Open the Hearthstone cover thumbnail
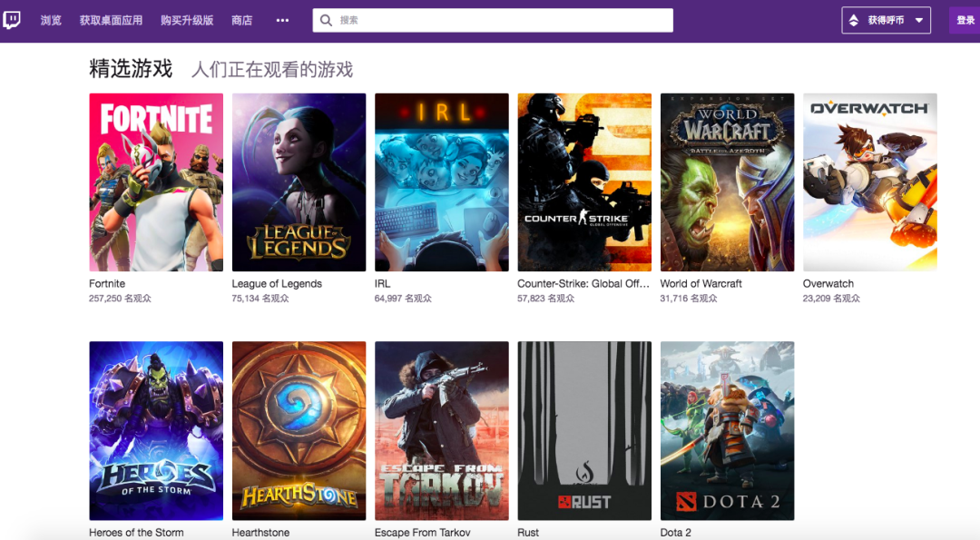980x540 pixels. pos(299,430)
